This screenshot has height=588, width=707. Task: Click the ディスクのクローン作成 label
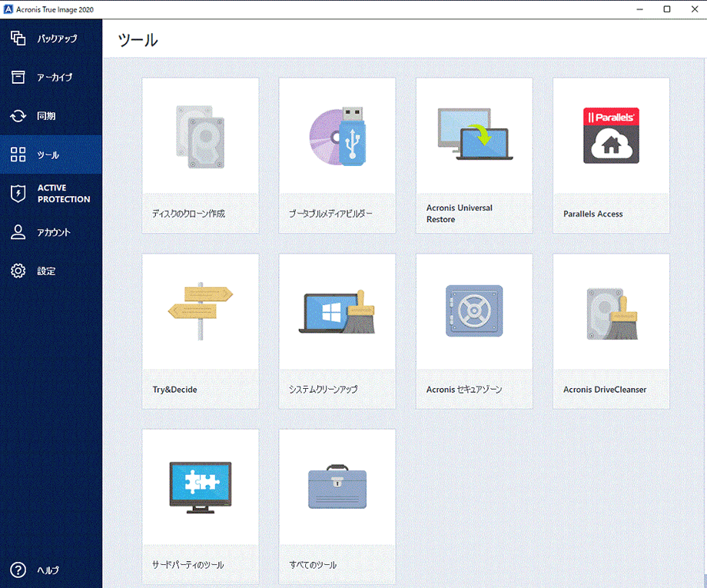pyautogui.click(x=188, y=214)
